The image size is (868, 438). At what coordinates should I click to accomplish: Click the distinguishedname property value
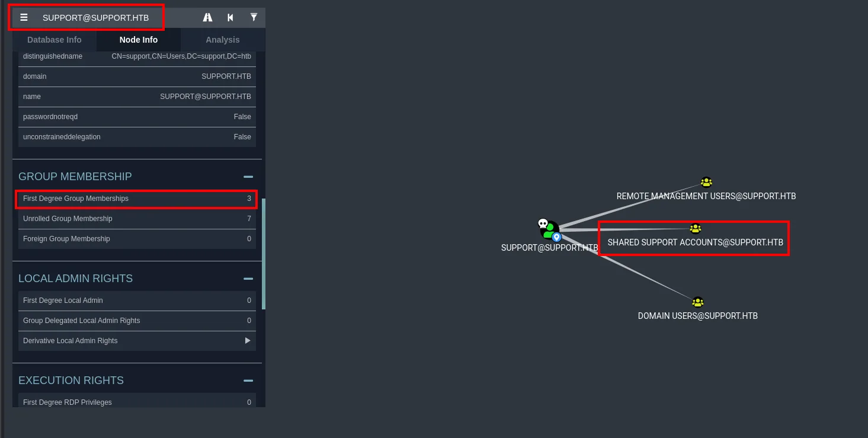click(181, 56)
